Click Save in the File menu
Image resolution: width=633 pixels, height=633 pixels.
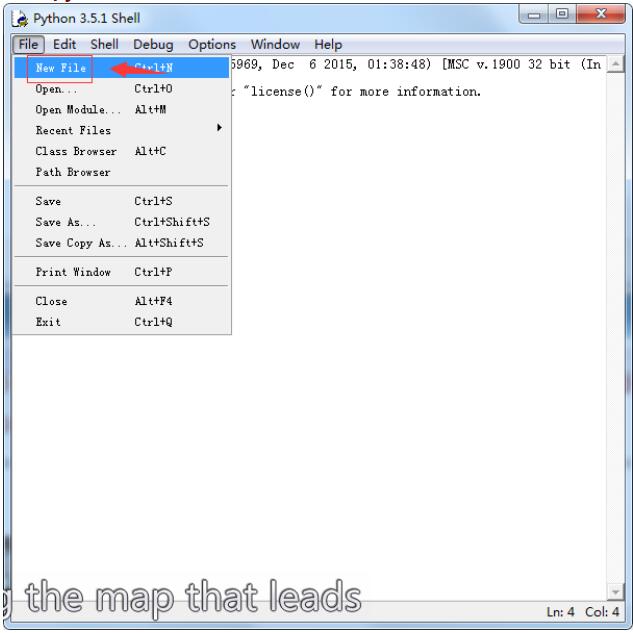pos(48,200)
